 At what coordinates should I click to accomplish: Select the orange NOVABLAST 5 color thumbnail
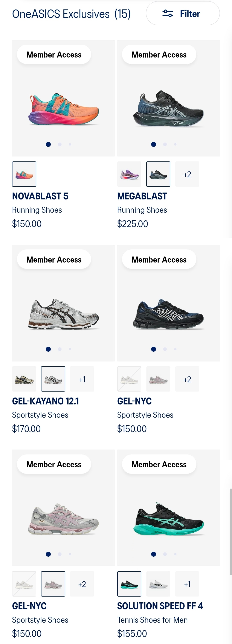click(24, 174)
